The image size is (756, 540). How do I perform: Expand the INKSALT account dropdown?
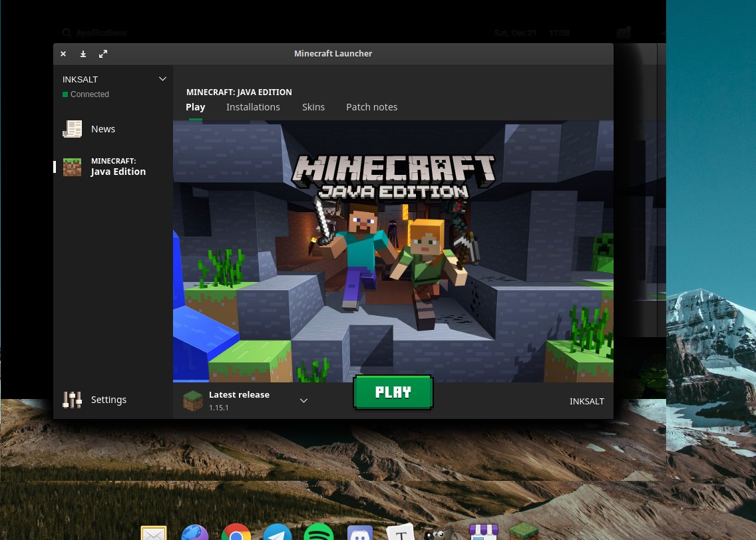[162, 79]
